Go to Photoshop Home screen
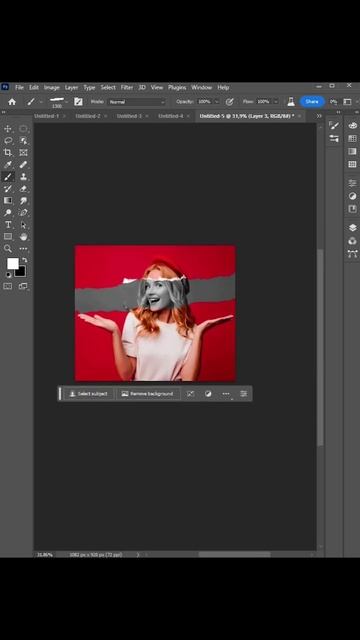 coord(12,102)
